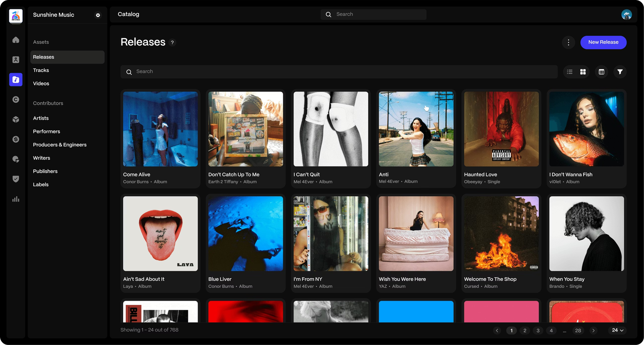This screenshot has height=345, width=644.
Task: Switch to grid view
Action: tap(583, 72)
